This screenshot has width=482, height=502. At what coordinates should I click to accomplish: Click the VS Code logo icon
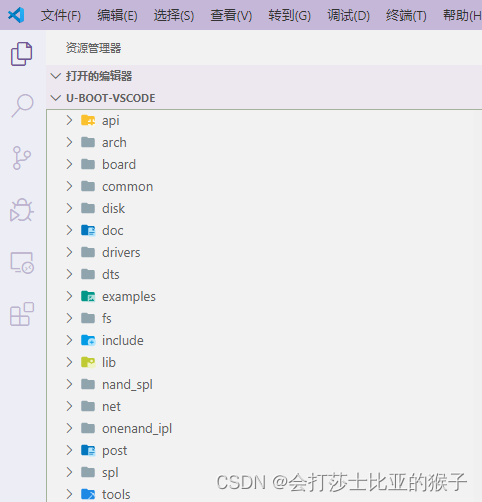[16, 15]
